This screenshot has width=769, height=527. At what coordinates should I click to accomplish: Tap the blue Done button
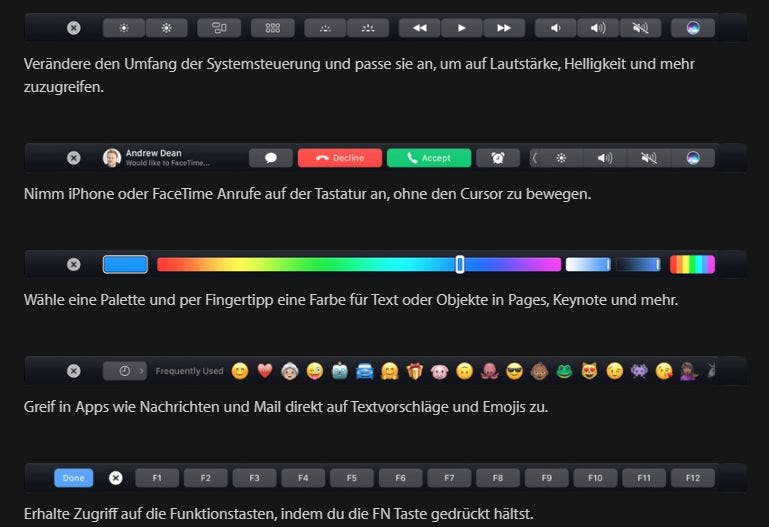(74, 478)
